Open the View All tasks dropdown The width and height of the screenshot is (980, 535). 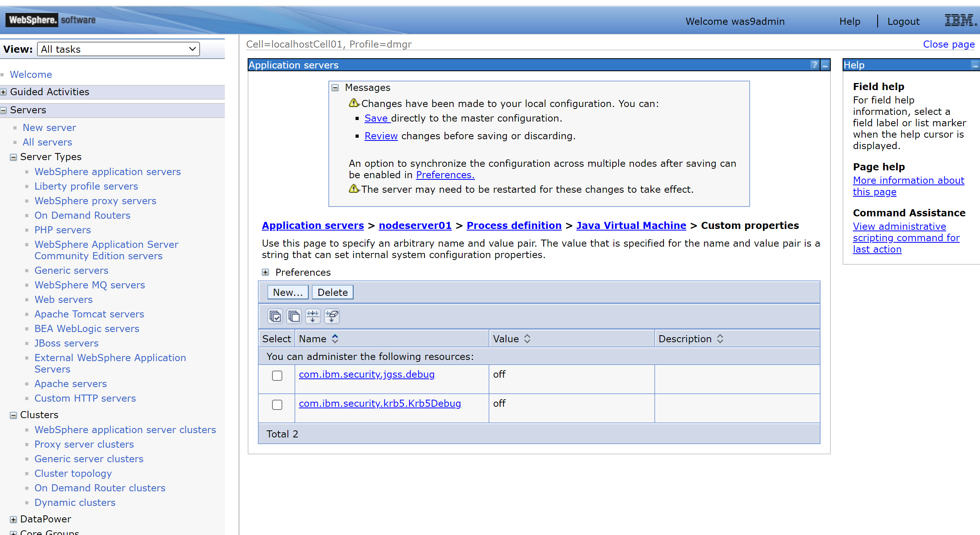click(119, 49)
